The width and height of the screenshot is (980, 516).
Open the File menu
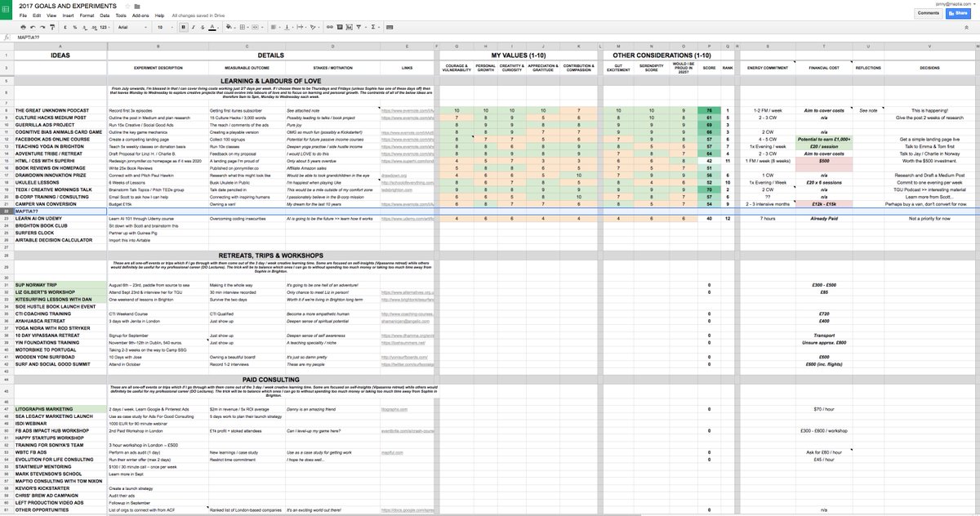point(23,16)
